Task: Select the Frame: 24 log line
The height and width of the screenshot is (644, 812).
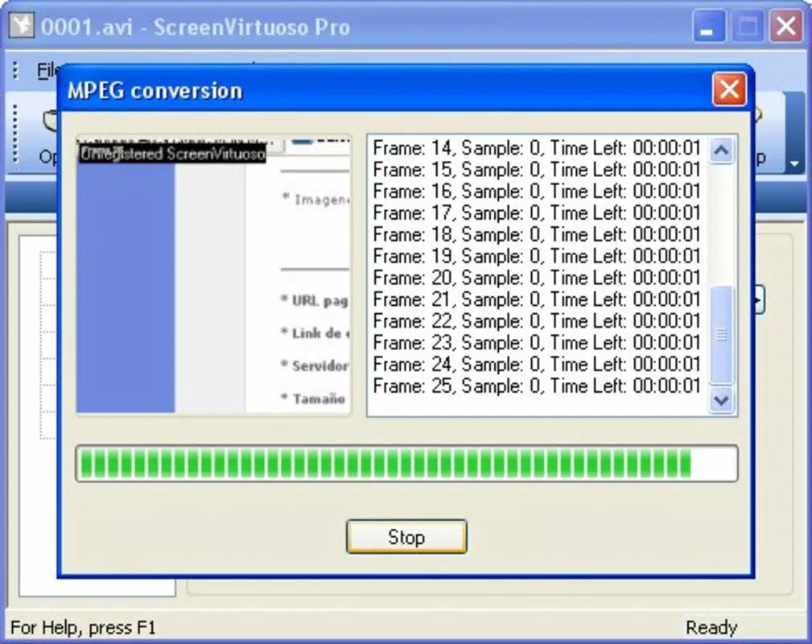Action: (x=537, y=364)
